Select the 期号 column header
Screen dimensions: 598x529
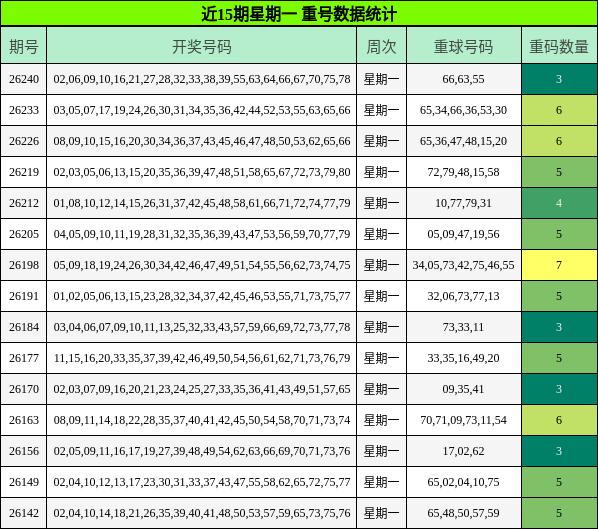[24, 46]
